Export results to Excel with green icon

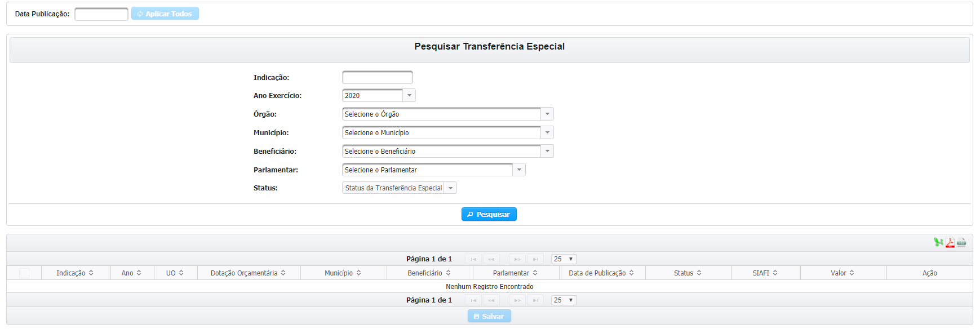click(x=938, y=242)
